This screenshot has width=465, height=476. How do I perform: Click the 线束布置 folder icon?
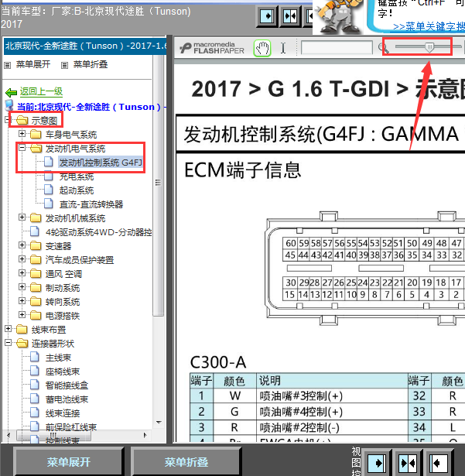click(22, 330)
